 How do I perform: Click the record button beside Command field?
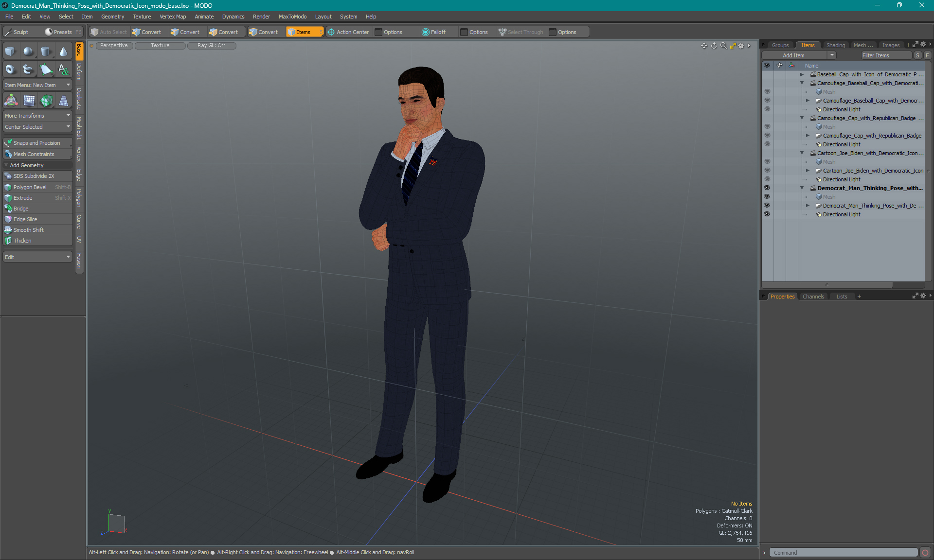925,553
